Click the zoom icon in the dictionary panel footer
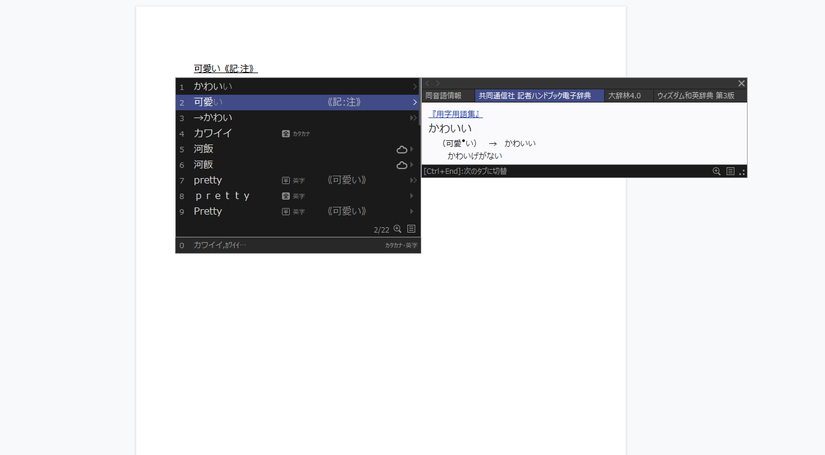825x455 pixels. point(717,172)
